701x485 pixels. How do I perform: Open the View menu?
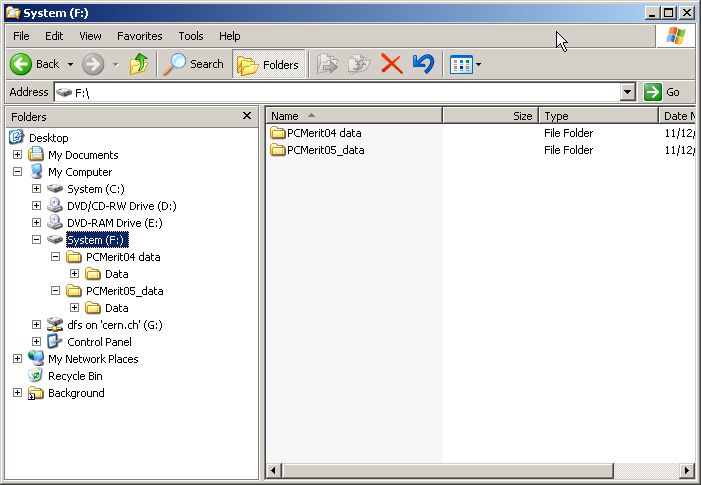click(90, 36)
